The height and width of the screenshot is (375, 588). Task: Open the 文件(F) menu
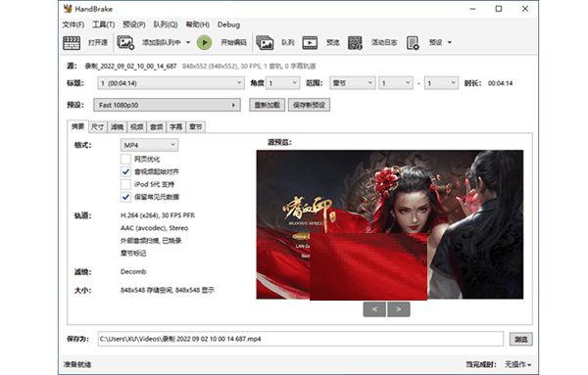tap(73, 24)
